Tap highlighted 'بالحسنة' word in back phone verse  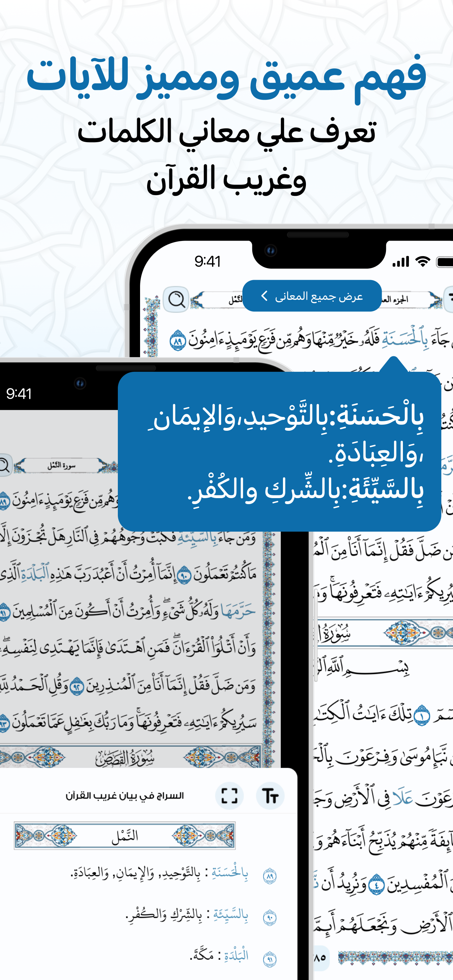point(405,339)
